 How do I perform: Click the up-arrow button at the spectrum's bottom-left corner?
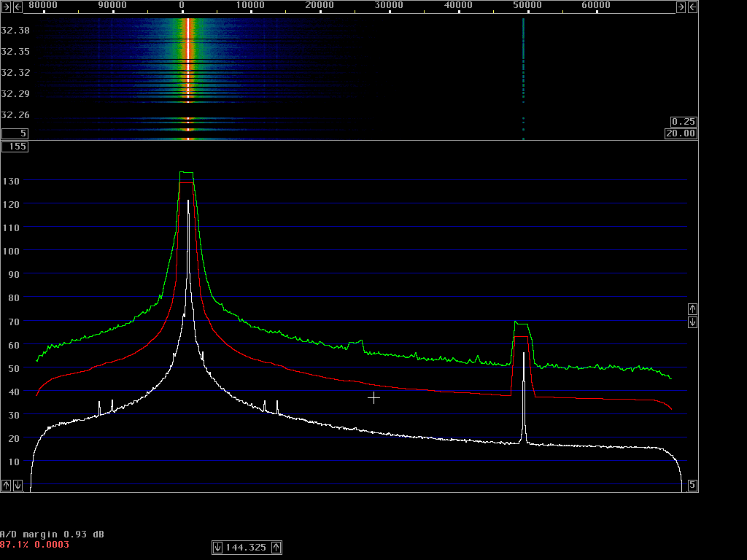click(x=6, y=485)
